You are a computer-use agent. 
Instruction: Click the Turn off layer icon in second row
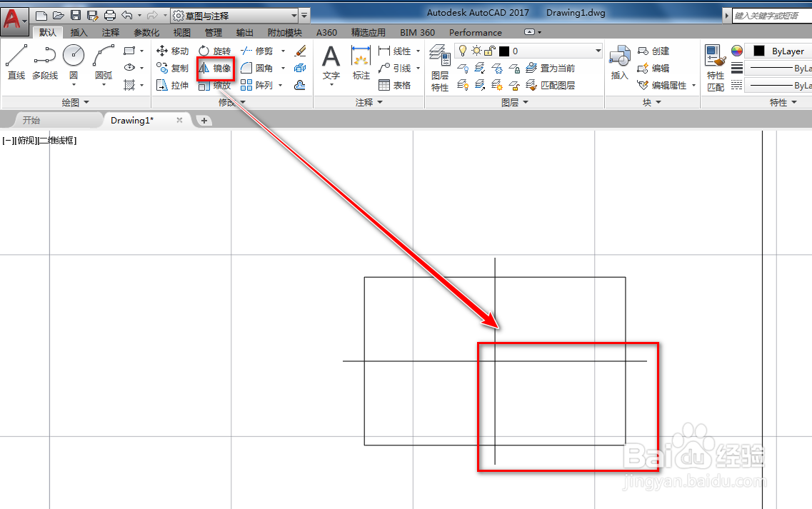[x=463, y=68]
